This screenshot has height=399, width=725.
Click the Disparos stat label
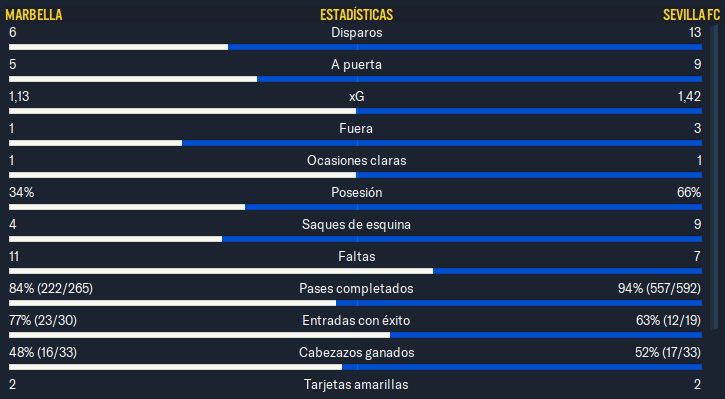(x=356, y=33)
